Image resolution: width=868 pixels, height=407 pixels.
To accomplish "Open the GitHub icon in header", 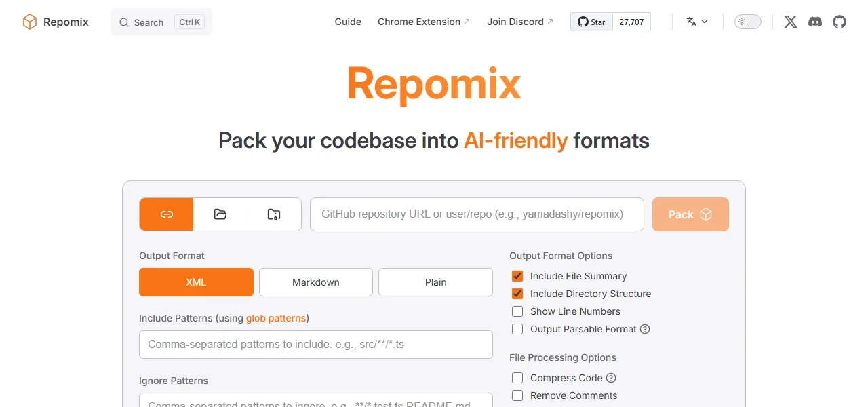I will point(840,22).
